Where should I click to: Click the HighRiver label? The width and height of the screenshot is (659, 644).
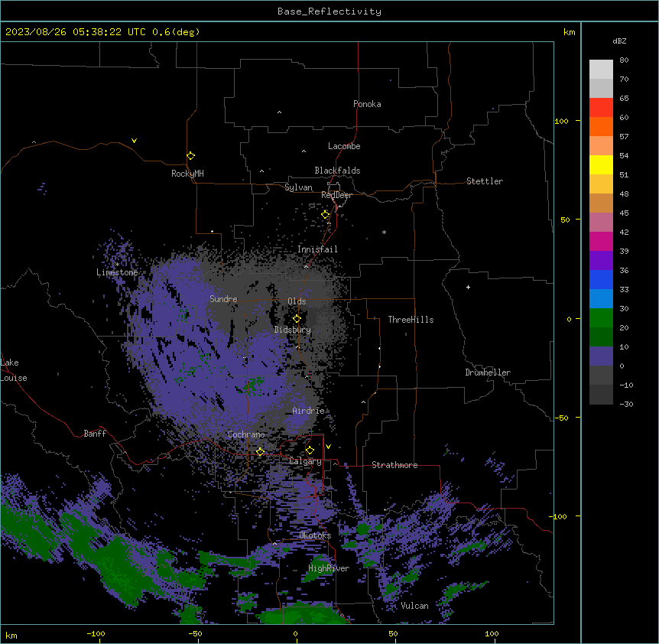tap(329, 568)
